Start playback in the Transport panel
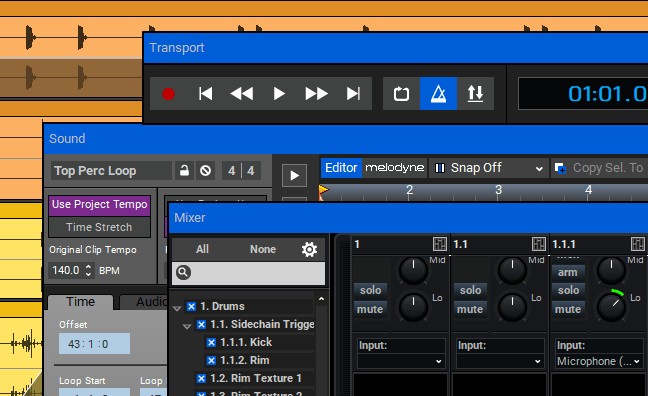This screenshot has height=396, width=648. click(x=279, y=94)
